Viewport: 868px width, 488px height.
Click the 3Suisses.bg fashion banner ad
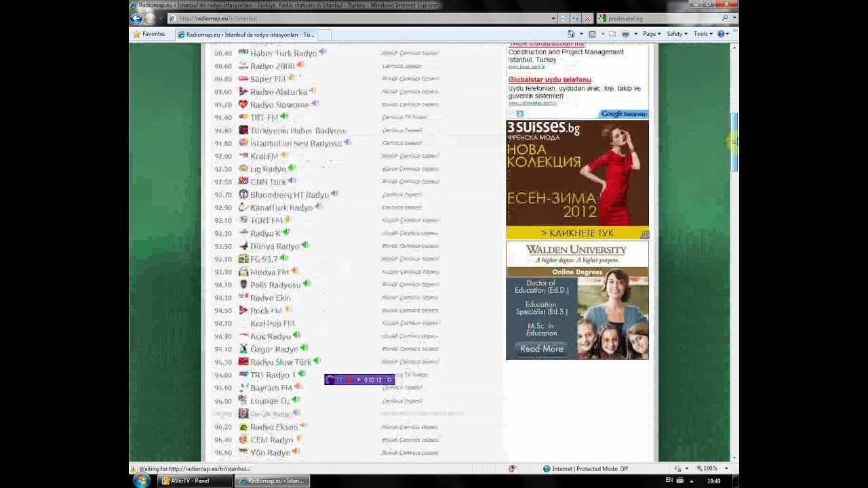click(x=577, y=180)
